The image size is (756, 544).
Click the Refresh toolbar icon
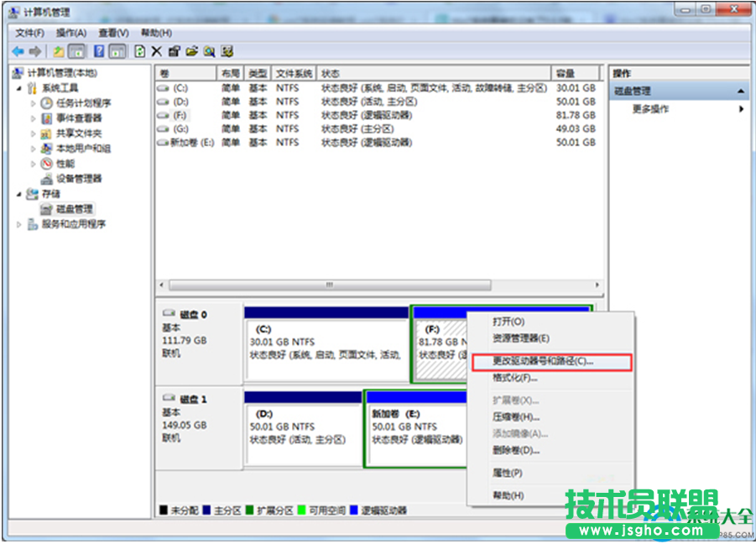(140, 51)
